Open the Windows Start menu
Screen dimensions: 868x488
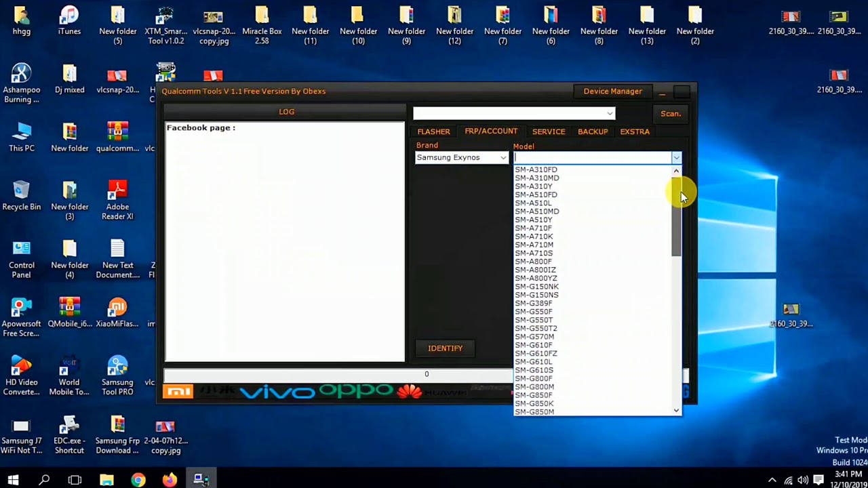pos(13,480)
